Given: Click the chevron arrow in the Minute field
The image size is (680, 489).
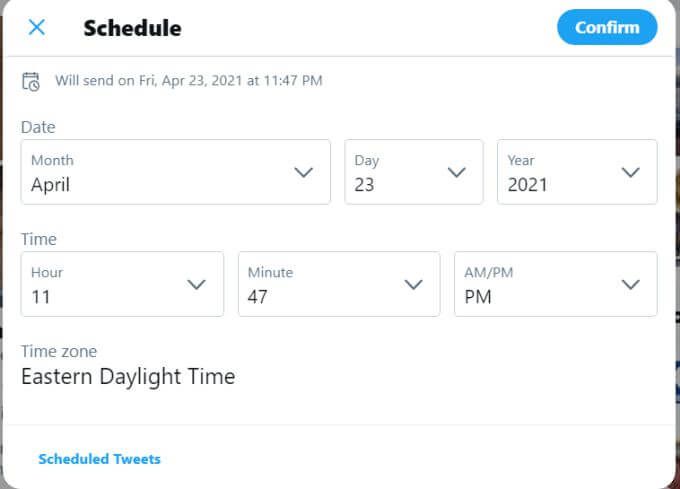Looking at the screenshot, I should coord(413,284).
